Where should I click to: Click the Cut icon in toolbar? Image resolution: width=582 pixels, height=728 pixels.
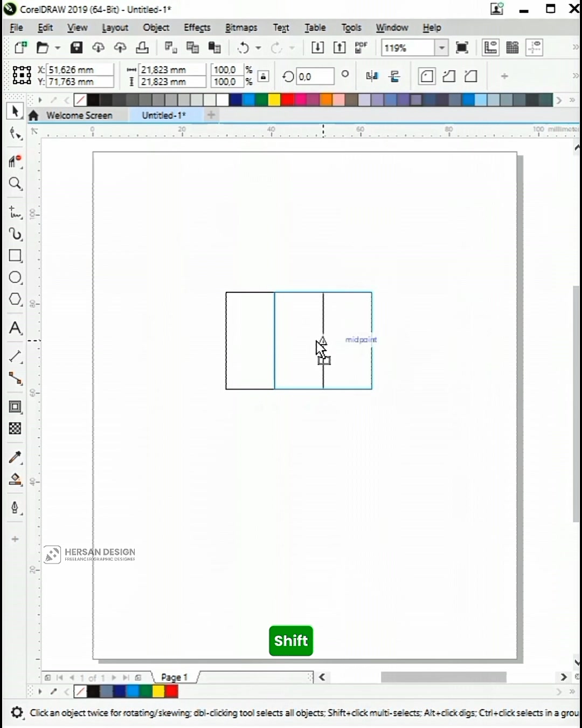171,47
